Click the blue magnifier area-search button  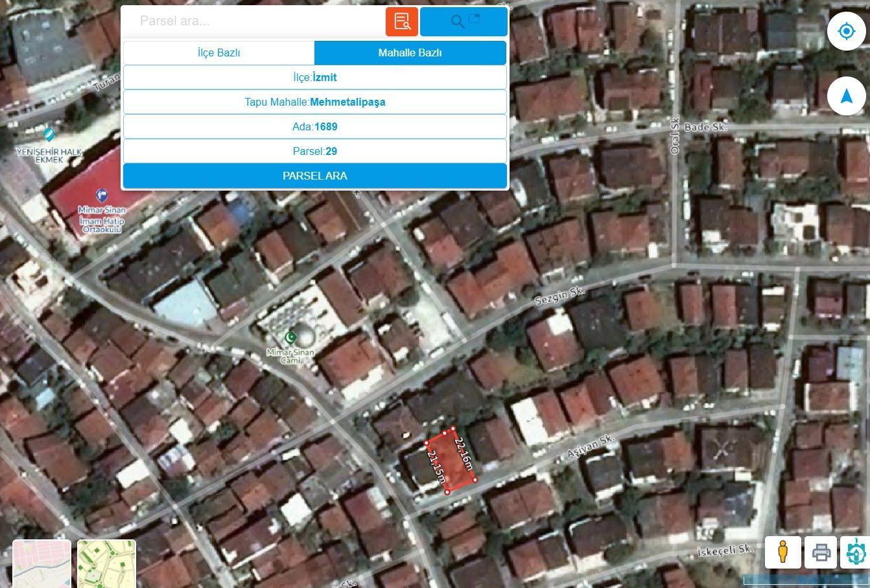(464, 21)
